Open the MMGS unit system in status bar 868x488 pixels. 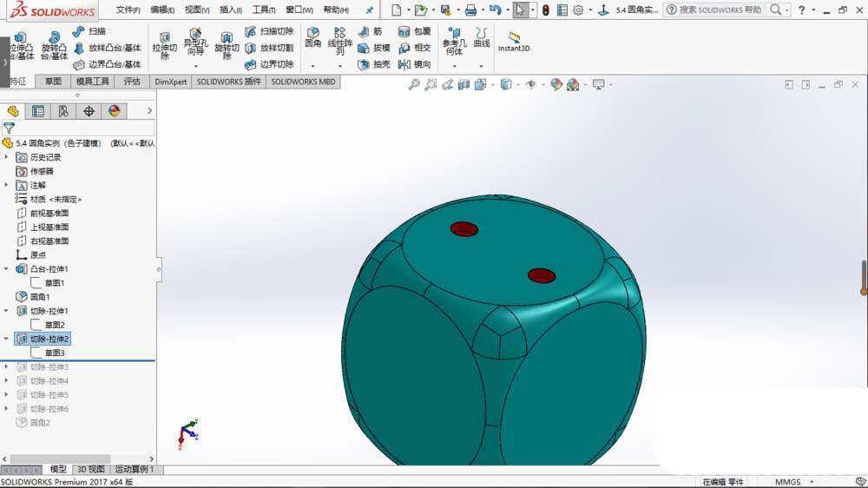pyautogui.click(x=788, y=482)
